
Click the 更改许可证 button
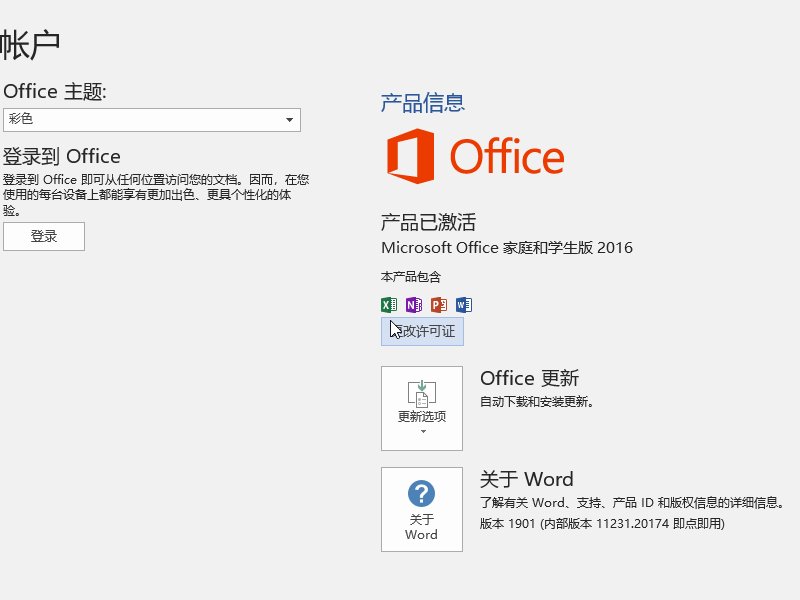pos(420,331)
